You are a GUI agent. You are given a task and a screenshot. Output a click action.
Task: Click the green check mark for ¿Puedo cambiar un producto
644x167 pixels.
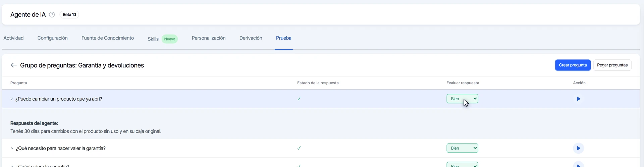(x=299, y=99)
